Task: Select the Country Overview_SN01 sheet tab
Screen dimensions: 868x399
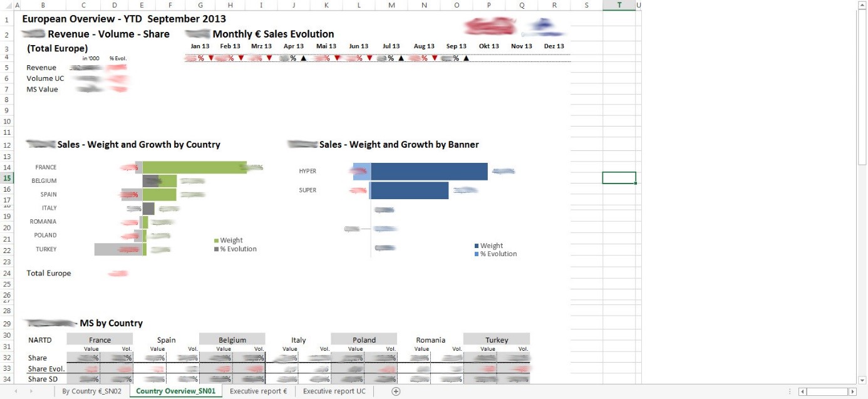Action: (175, 391)
